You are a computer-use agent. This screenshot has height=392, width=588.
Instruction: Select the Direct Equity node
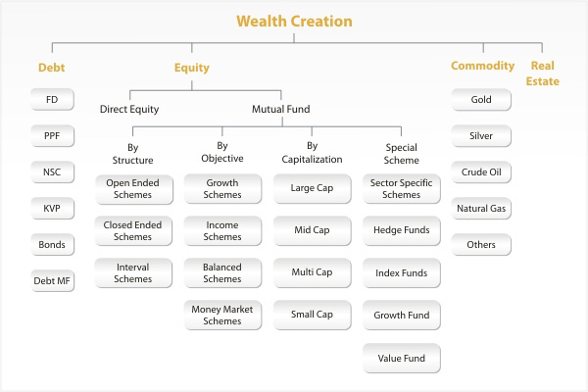pos(129,109)
